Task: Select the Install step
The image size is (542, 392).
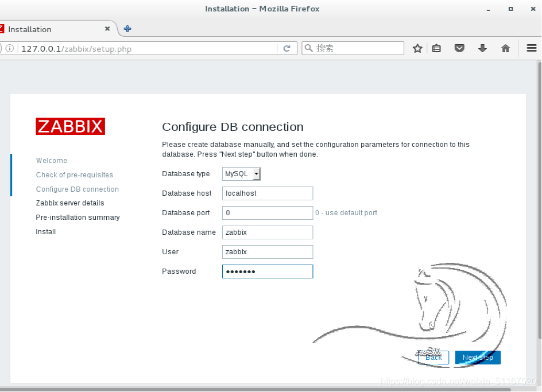Action: [x=45, y=232]
